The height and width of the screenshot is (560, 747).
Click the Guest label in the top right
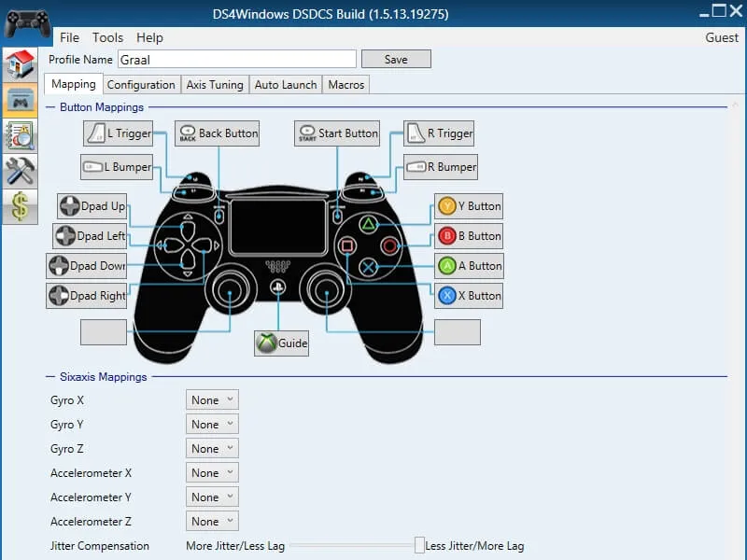click(721, 37)
